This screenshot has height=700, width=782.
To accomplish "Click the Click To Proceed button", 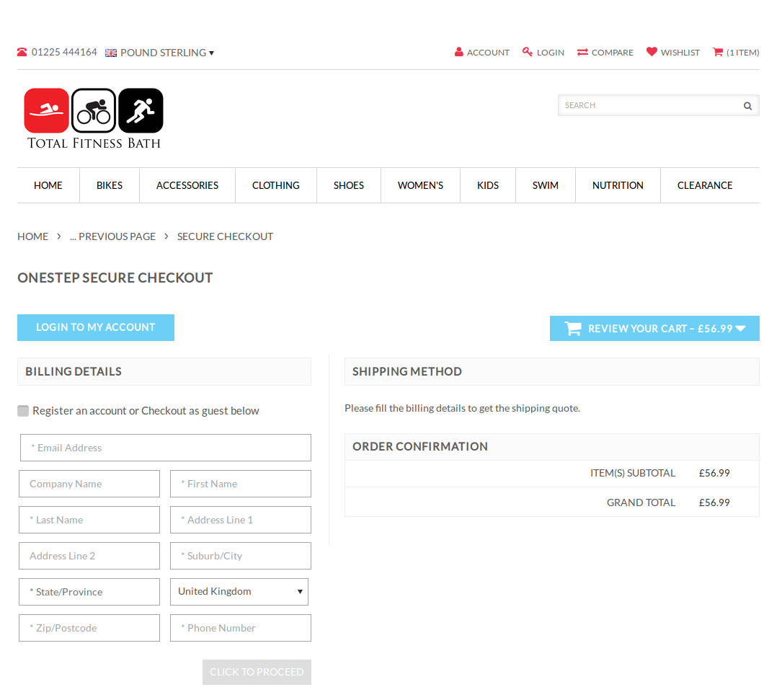I will [x=257, y=672].
